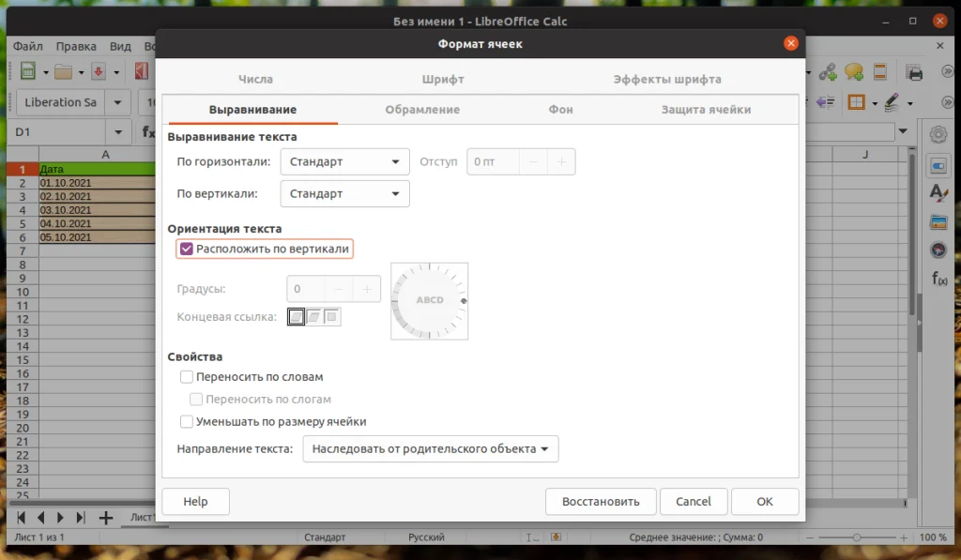This screenshot has width=961, height=560.
Task: Enable Переносить по словам
Action: [187, 376]
